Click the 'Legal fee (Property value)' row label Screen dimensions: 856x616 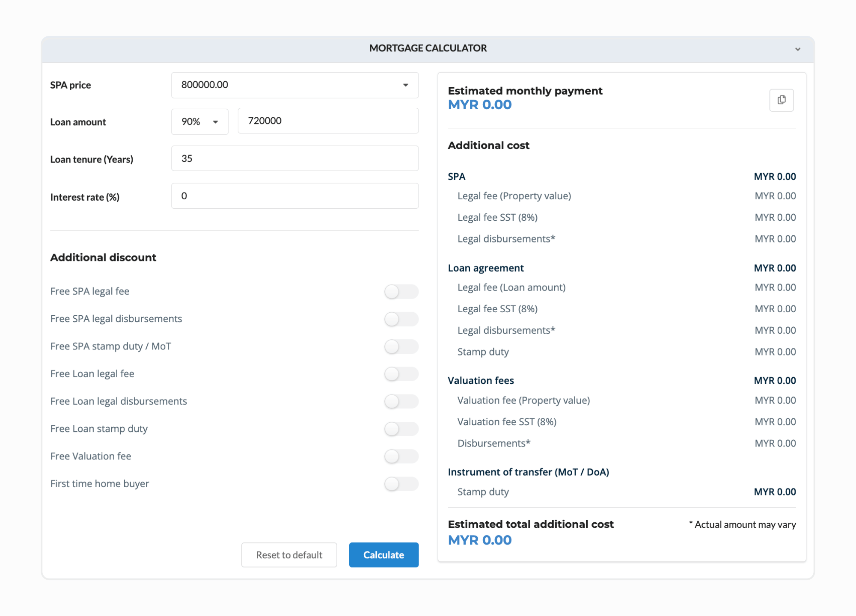(x=514, y=196)
